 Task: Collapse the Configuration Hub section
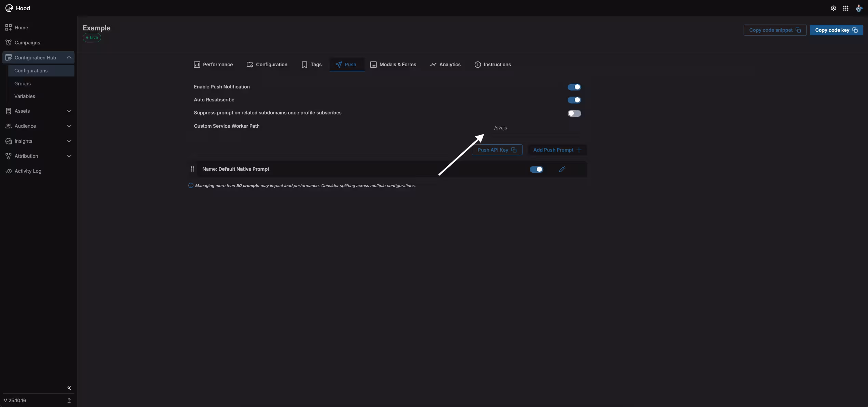pos(38,57)
